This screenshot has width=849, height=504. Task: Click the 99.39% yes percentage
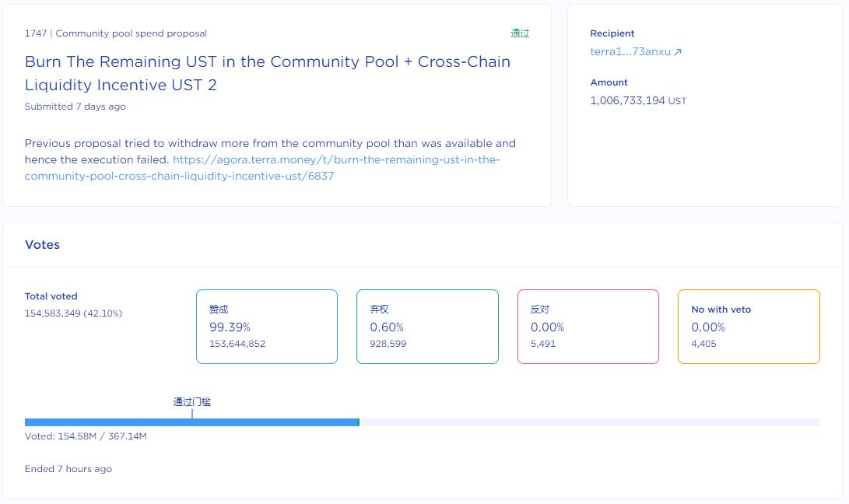click(230, 327)
